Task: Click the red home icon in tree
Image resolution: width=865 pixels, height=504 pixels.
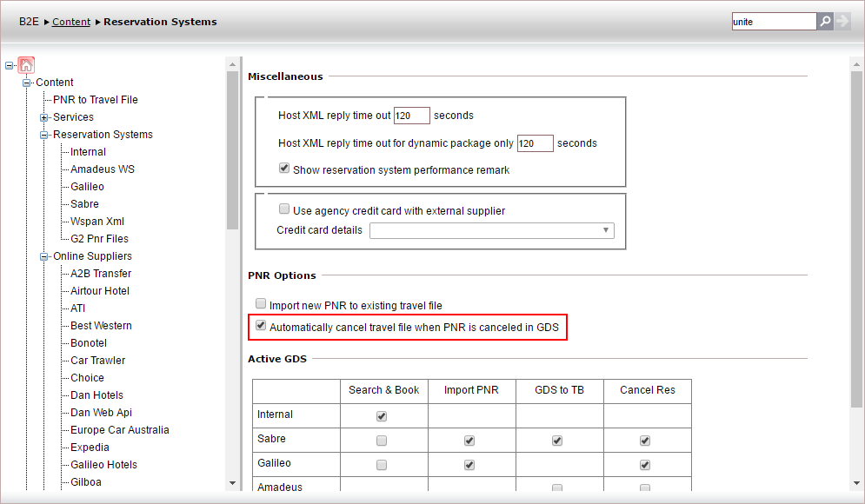Action: tap(26, 65)
